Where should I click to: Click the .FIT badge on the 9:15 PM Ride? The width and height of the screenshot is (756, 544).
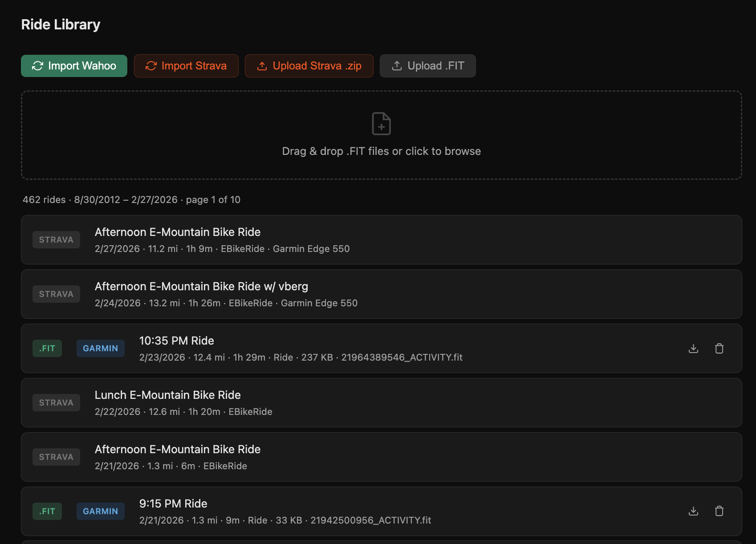pos(47,511)
